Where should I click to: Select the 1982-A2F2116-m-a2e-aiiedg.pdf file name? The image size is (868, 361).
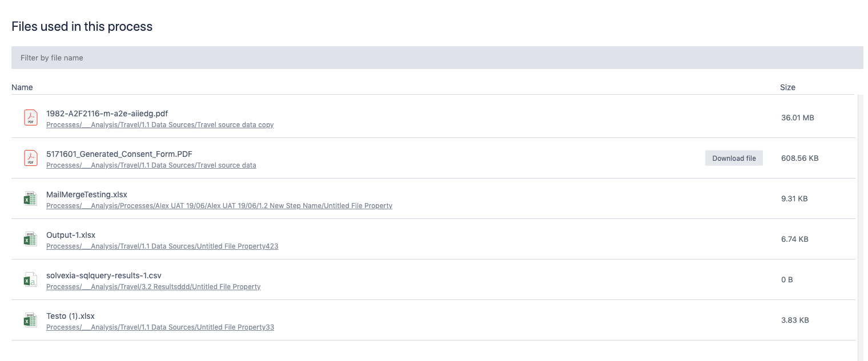[x=107, y=113]
